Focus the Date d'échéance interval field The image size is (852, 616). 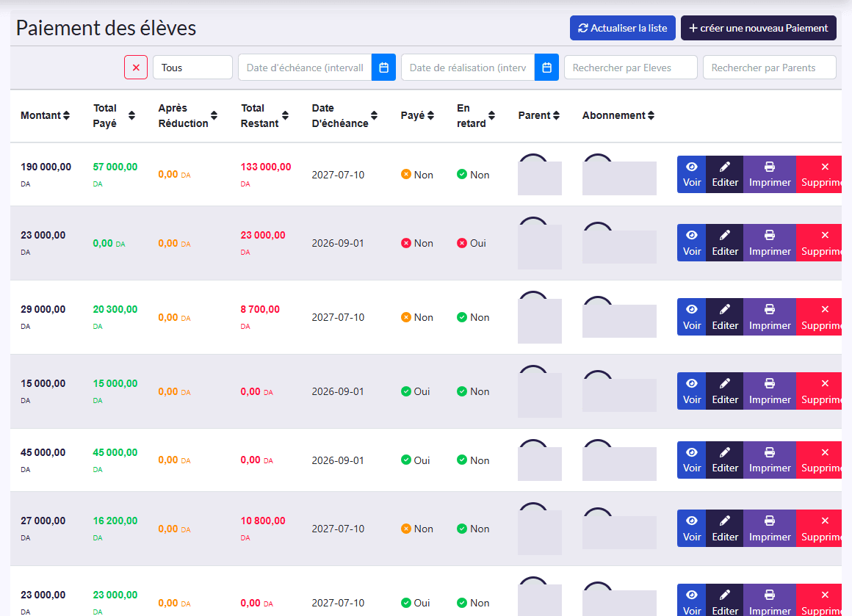click(305, 68)
